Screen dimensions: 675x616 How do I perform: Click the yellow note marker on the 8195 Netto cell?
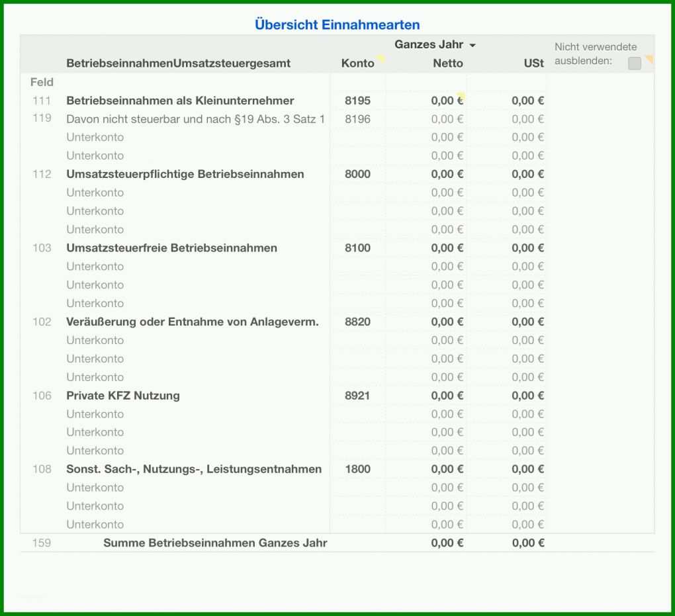tap(461, 95)
